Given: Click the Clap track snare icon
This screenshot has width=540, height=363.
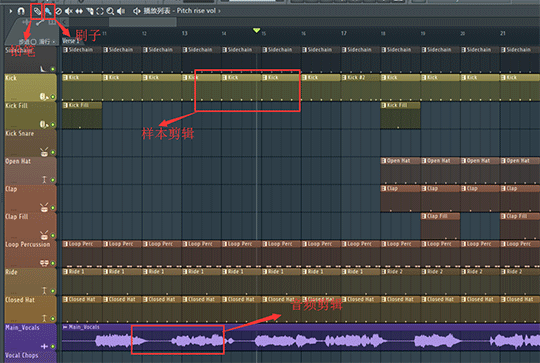Looking at the screenshot, I should tap(44, 207).
